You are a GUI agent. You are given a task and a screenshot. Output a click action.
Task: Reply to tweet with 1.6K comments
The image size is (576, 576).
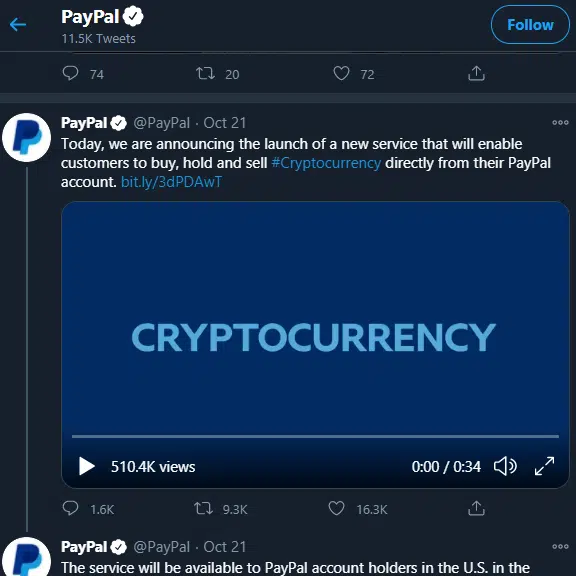70,508
